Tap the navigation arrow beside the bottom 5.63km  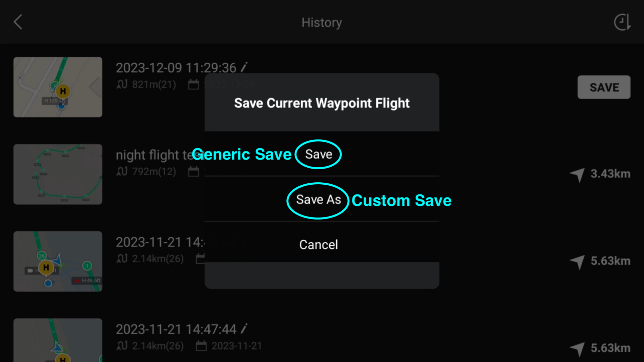577,349
